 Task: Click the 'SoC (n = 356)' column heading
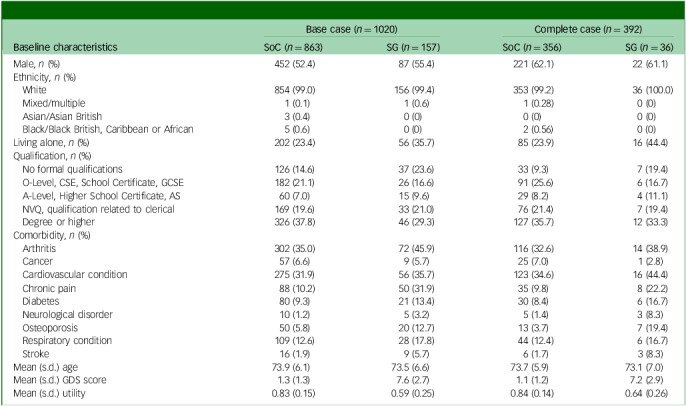tap(532, 47)
